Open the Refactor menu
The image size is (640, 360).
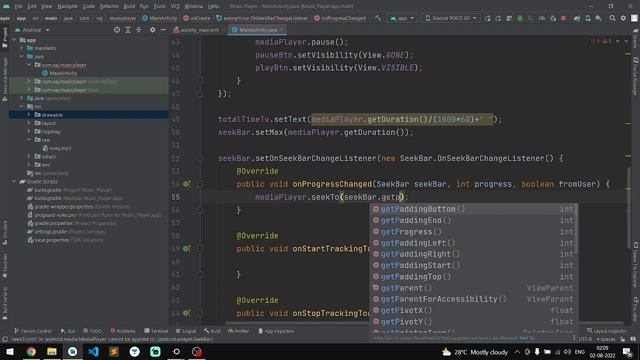pyautogui.click(x=109, y=6)
